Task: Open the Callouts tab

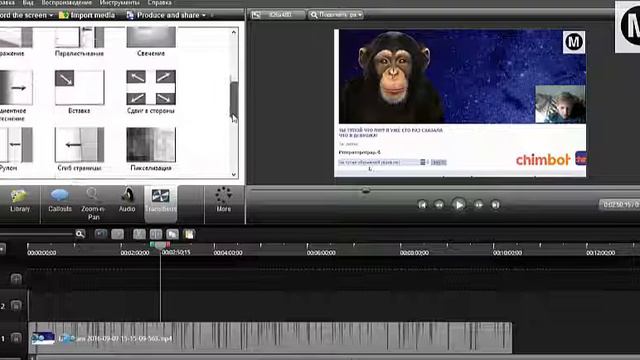Action: [x=60, y=200]
